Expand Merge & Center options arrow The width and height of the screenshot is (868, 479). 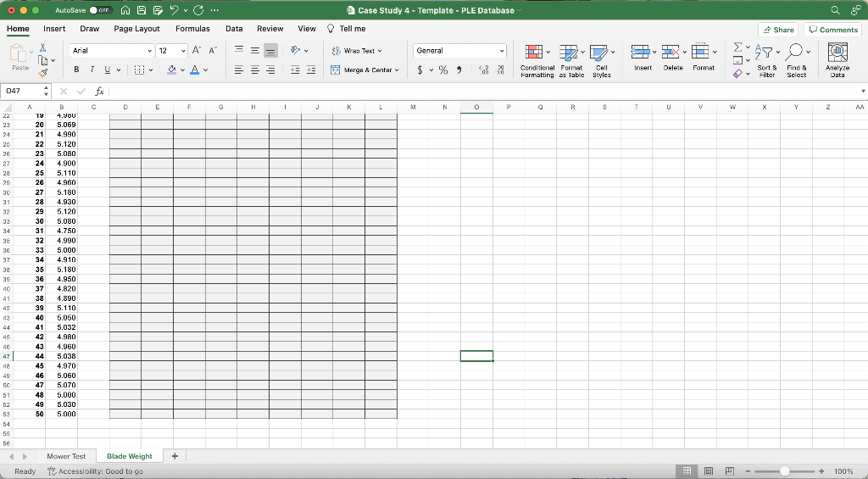tap(397, 70)
